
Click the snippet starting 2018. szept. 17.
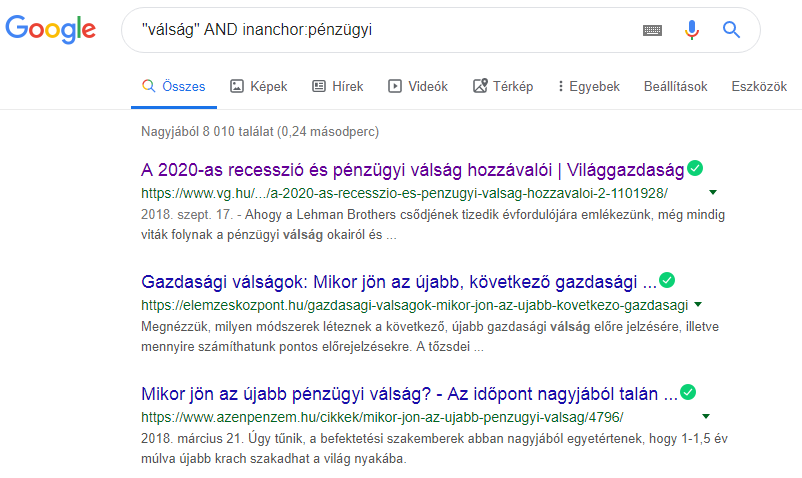pos(433,224)
